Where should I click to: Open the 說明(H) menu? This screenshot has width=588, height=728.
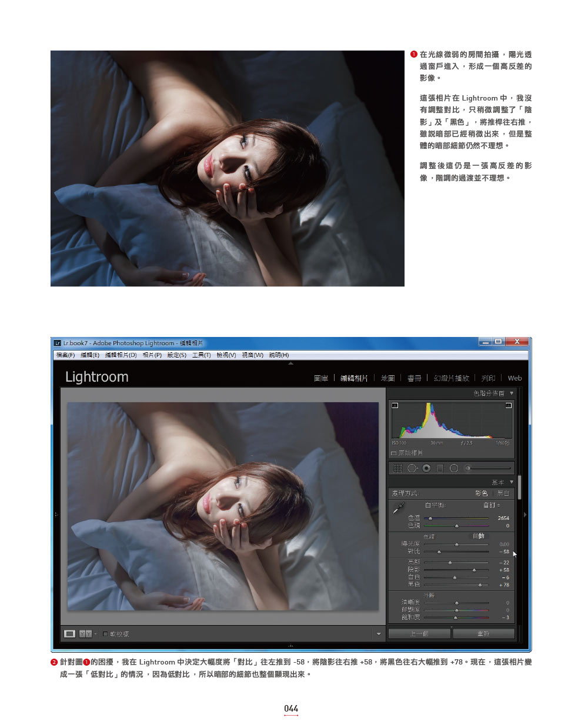click(x=279, y=355)
